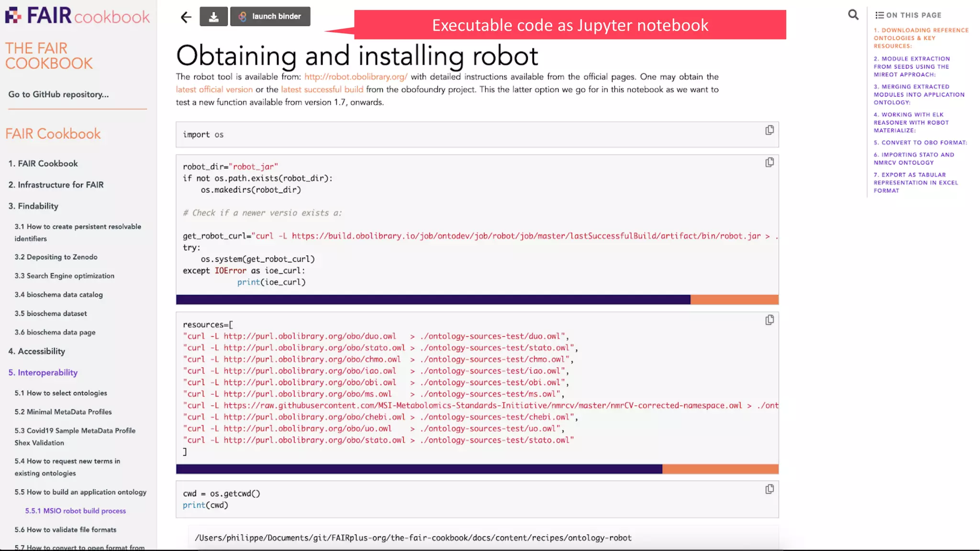This screenshot has height=551, width=980.
Task: Open '3.3 Search Engine optimization'
Action: tap(65, 276)
